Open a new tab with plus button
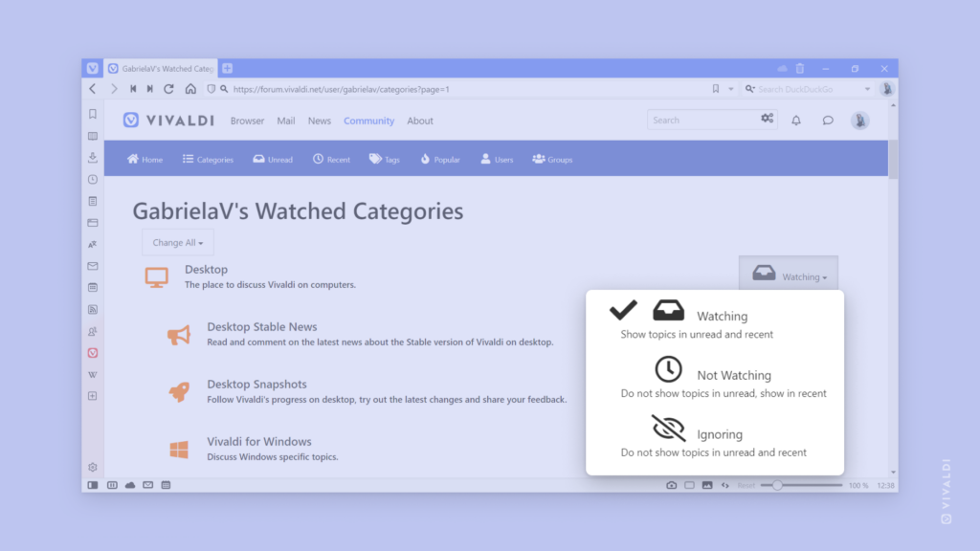 tap(228, 68)
